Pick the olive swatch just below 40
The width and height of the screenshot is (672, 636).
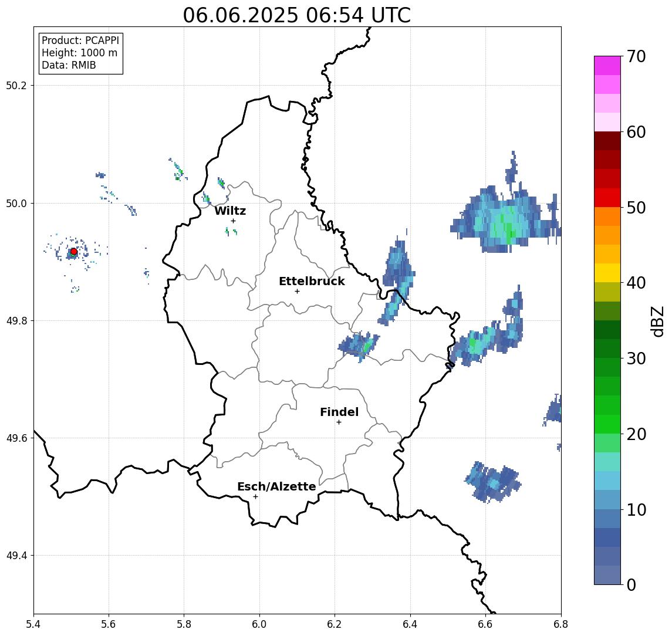607,292
